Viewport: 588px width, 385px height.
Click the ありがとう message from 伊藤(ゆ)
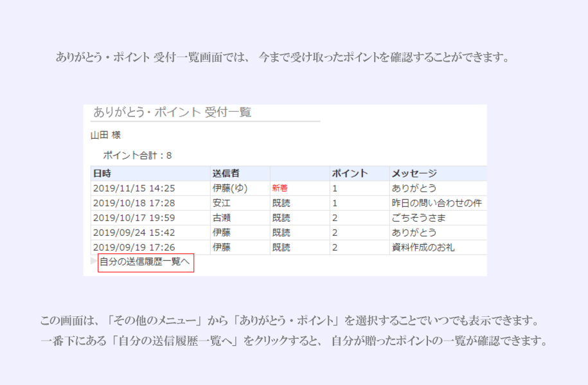pyautogui.click(x=414, y=188)
